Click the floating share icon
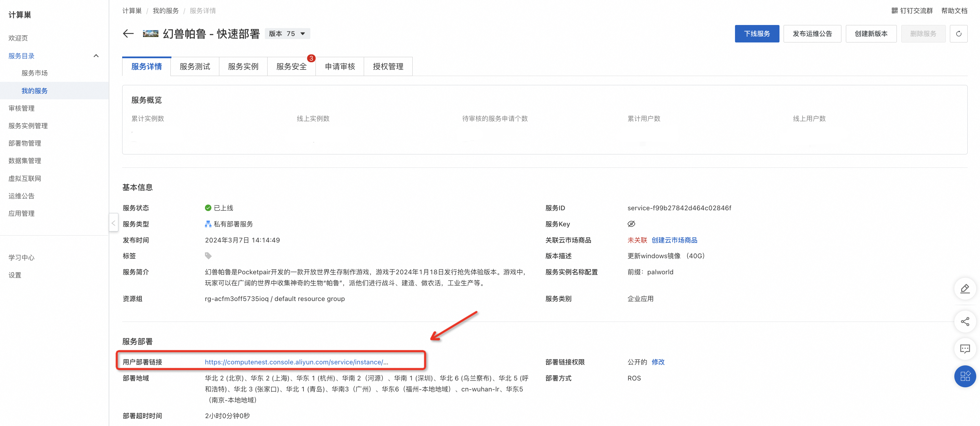Image resolution: width=980 pixels, height=426 pixels. 965,322
